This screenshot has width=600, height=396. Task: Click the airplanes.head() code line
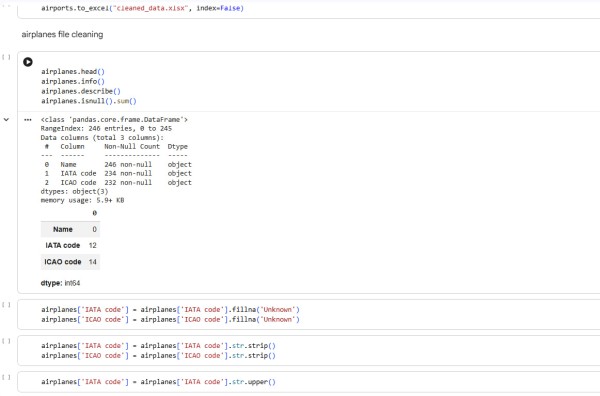[73, 72]
